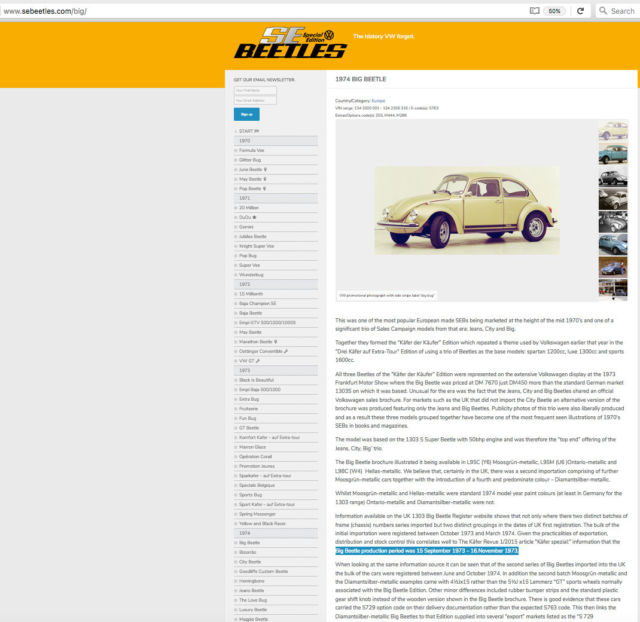Image resolution: width=640 pixels, height=622 pixels.
Task: Click the 50% zoom level badge
Action: click(x=552, y=10)
